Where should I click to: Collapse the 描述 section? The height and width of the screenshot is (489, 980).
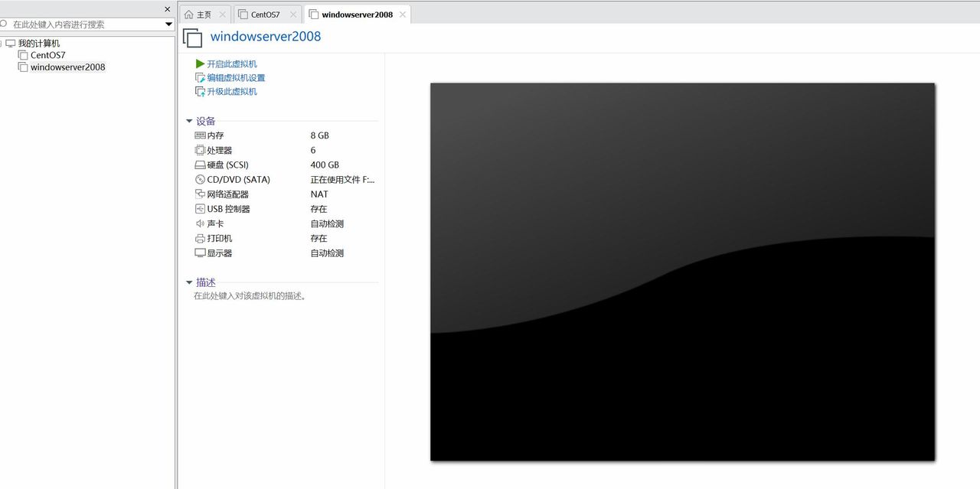click(x=189, y=282)
